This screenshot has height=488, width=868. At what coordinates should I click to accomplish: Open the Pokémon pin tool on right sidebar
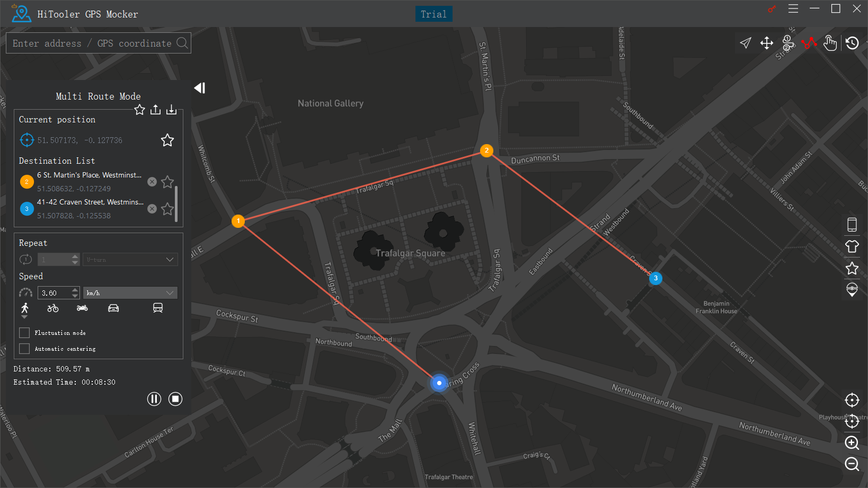(x=852, y=289)
